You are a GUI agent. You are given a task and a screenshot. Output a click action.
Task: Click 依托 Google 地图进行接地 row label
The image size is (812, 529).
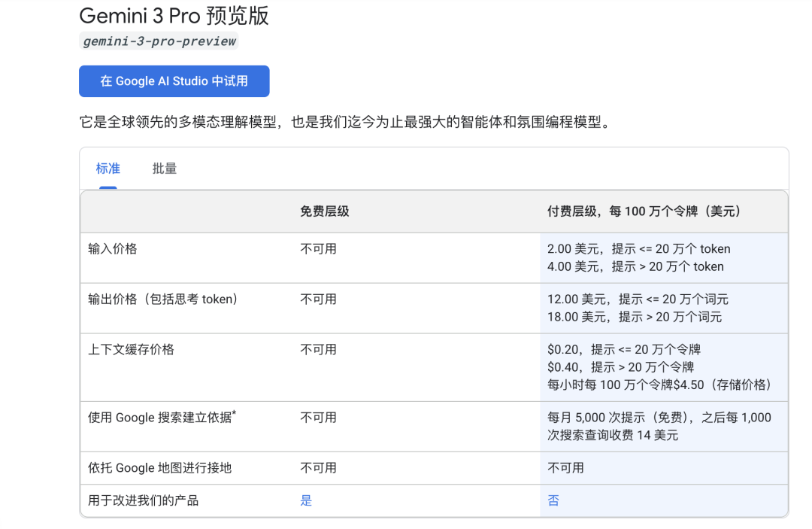click(159, 468)
